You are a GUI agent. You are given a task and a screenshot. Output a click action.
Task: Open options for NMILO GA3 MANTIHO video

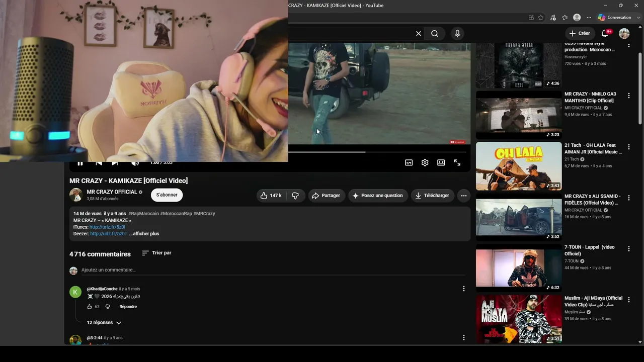point(628,96)
